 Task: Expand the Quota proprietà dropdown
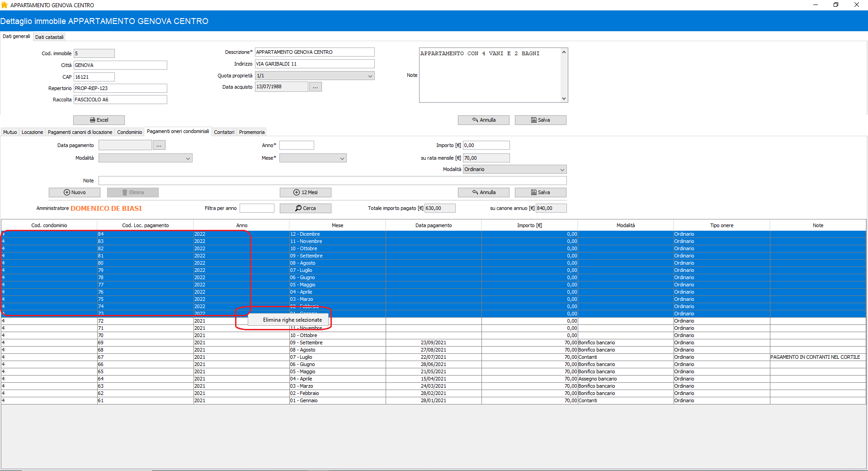370,76
